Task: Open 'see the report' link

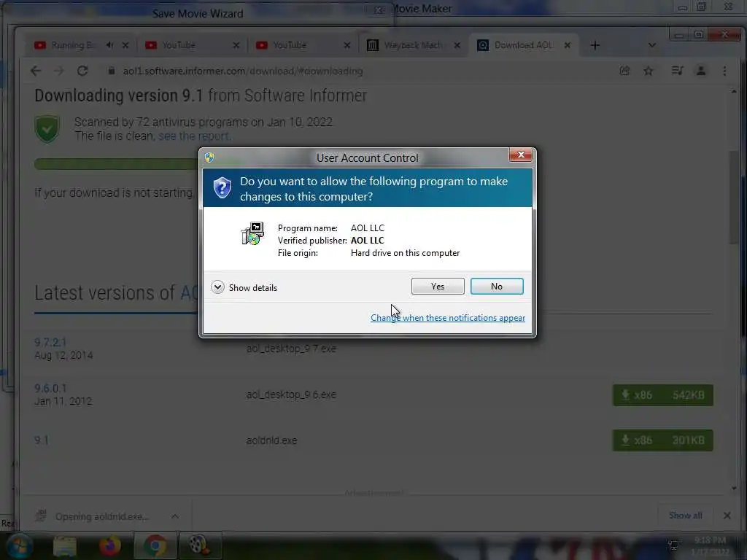Action: tap(194, 136)
